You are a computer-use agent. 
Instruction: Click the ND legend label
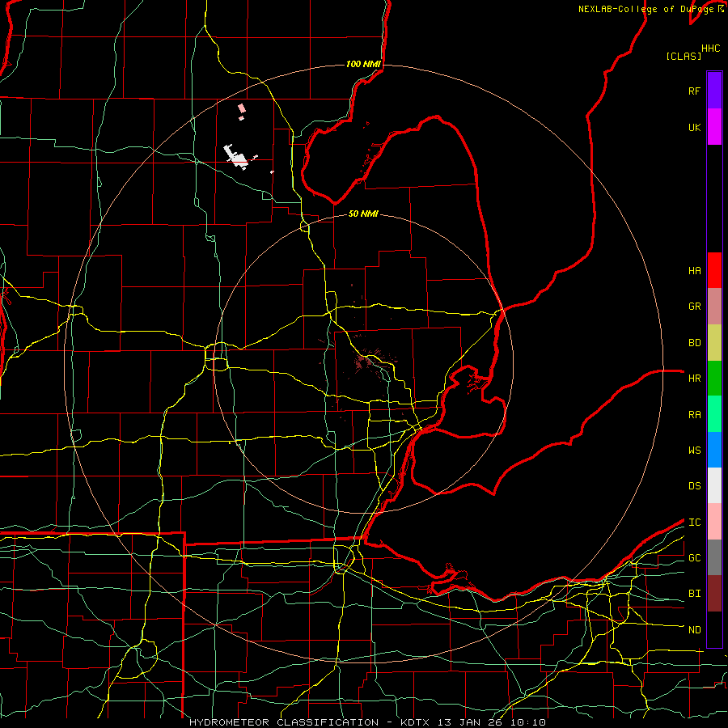pos(694,630)
